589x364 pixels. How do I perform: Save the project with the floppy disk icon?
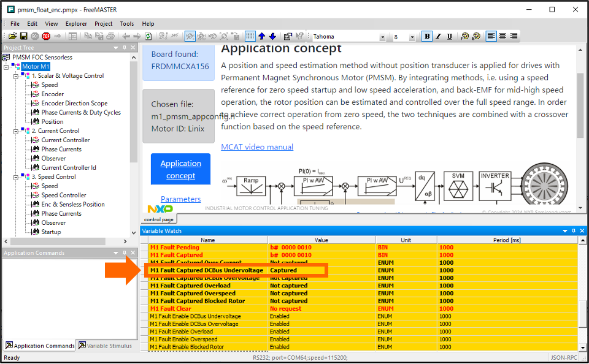click(x=24, y=36)
